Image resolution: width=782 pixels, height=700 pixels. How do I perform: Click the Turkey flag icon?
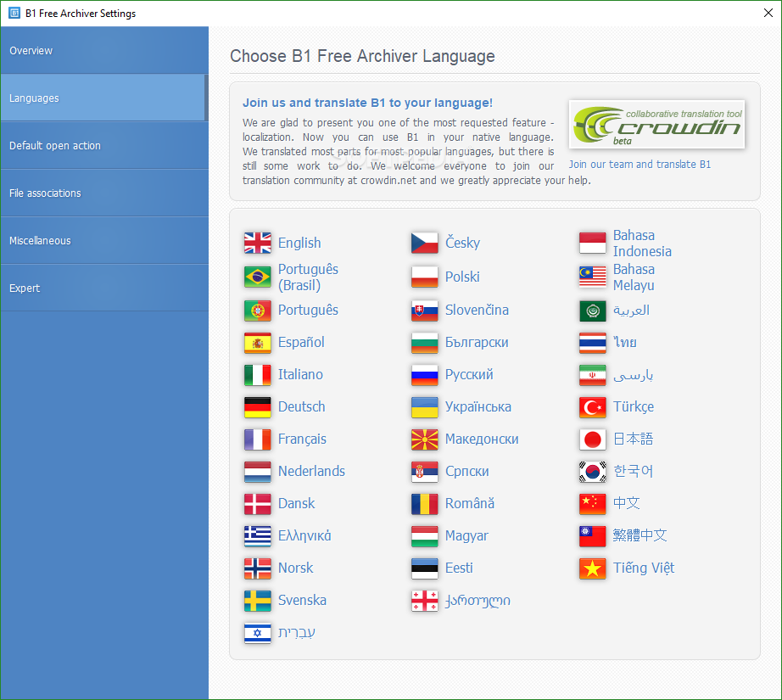[x=593, y=407]
